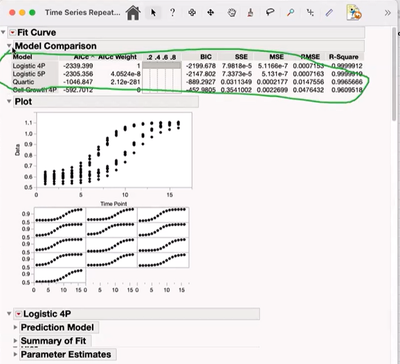This screenshot has width=400, height=364.
Task: Expand the Summary of Fit section
Action: [x=15, y=341]
